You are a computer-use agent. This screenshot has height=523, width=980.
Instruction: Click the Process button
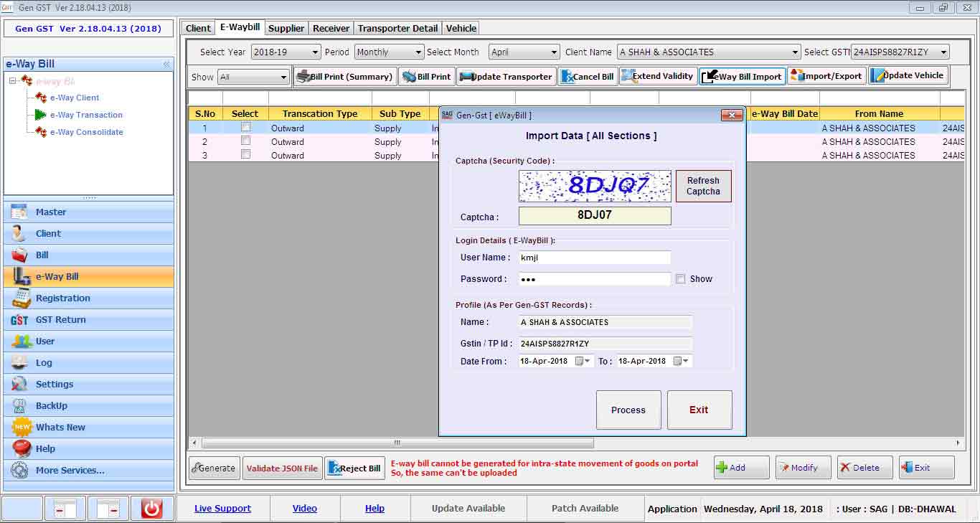click(x=628, y=410)
